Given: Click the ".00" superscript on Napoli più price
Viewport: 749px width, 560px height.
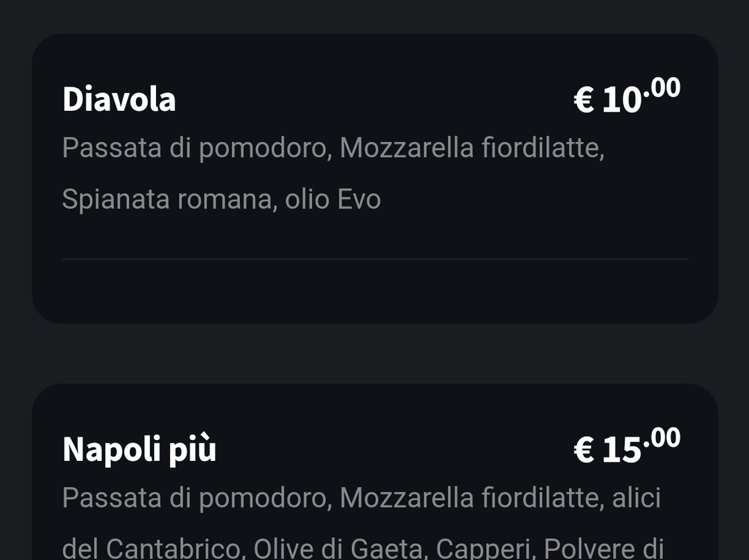Looking at the screenshot, I should (662, 438).
